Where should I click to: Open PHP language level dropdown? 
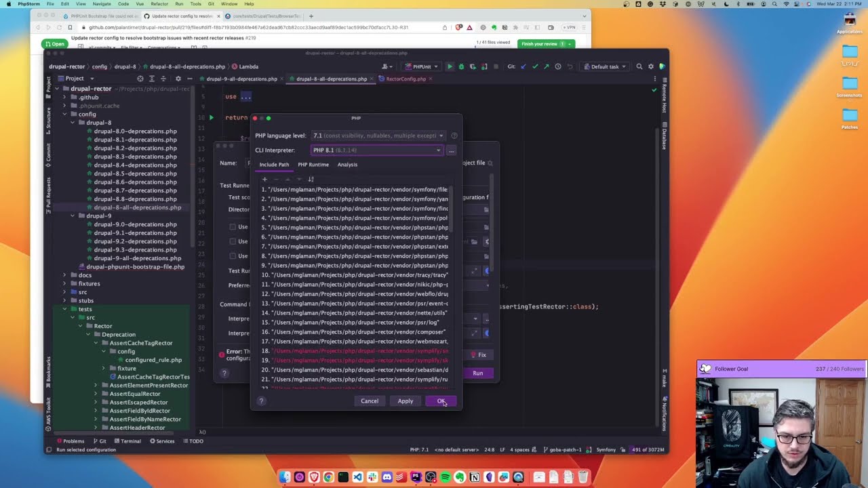378,136
